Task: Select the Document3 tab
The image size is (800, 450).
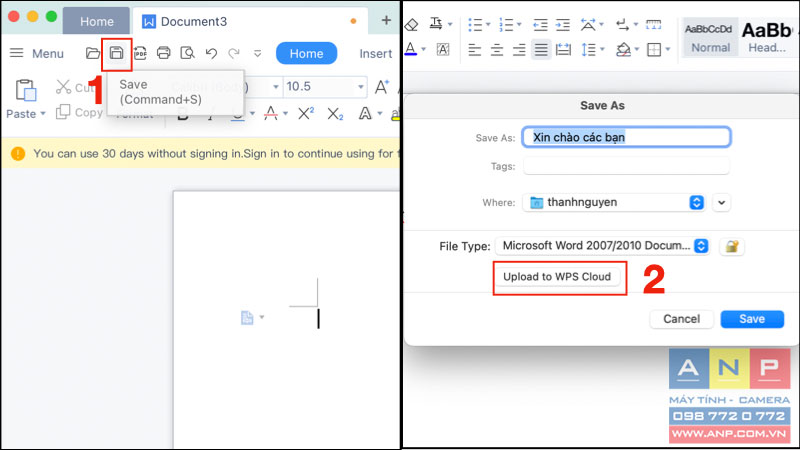Action: [x=250, y=21]
